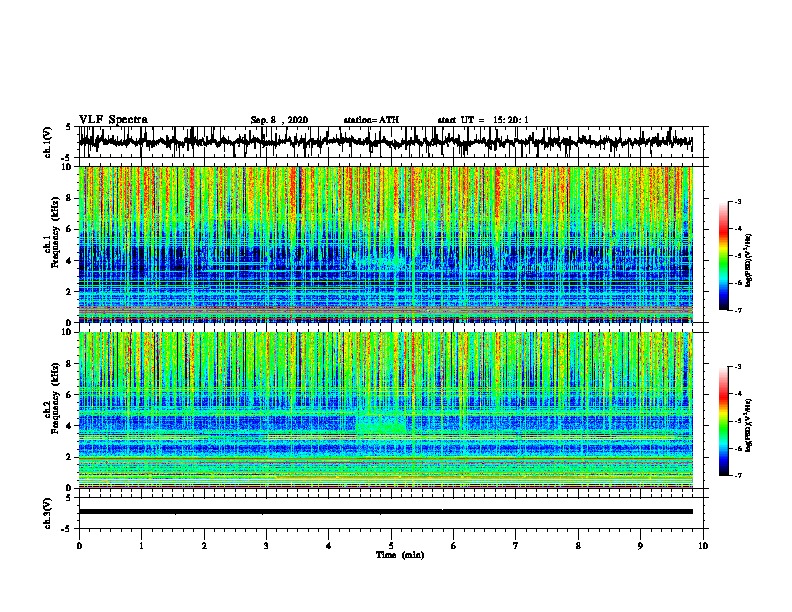Viewport: 792px width, 612px height.
Task: Click time axis tick label "7"
Action: click(x=516, y=545)
